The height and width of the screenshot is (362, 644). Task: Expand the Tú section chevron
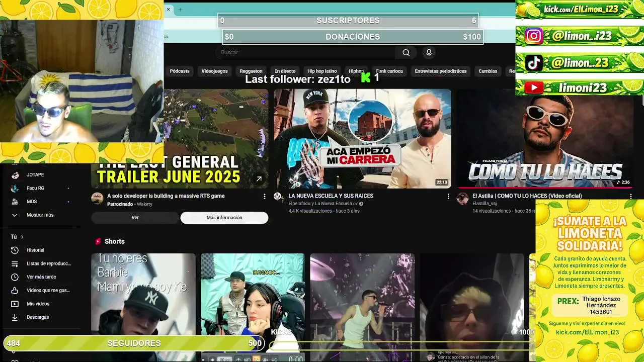click(x=22, y=237)
